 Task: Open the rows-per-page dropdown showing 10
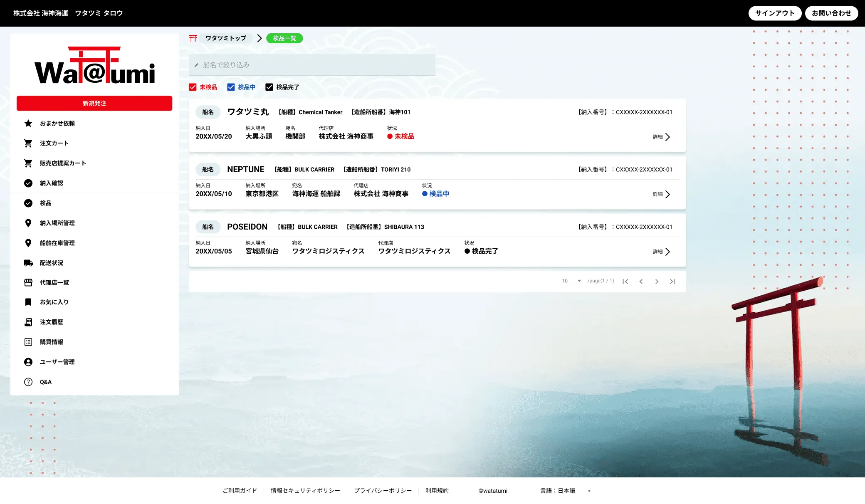(571, 281)
